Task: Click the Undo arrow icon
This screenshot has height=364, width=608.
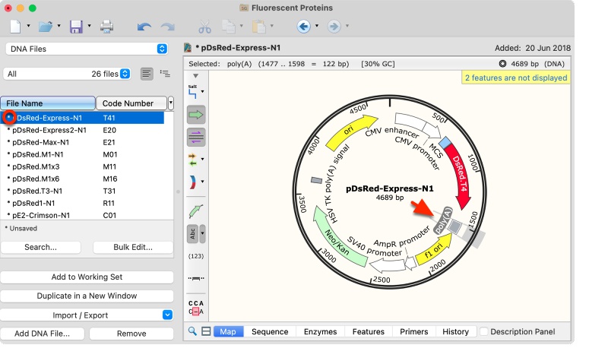Action: point(144,27)
